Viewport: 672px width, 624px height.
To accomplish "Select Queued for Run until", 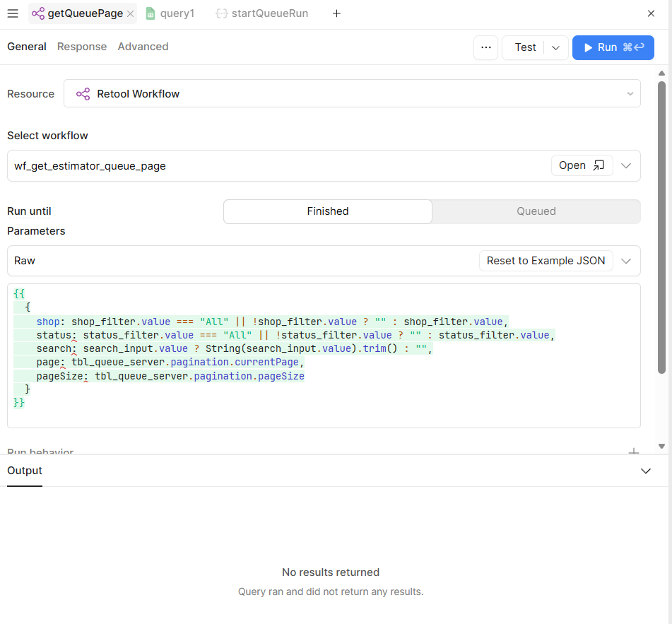I will [x=536, y=211].
